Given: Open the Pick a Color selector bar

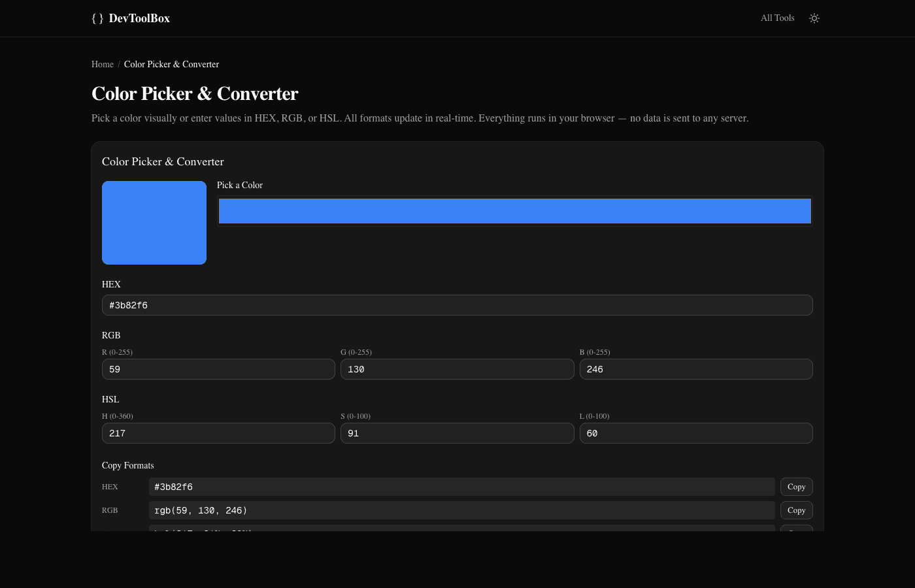Looking at the screenshot, I should coord(514,210).
